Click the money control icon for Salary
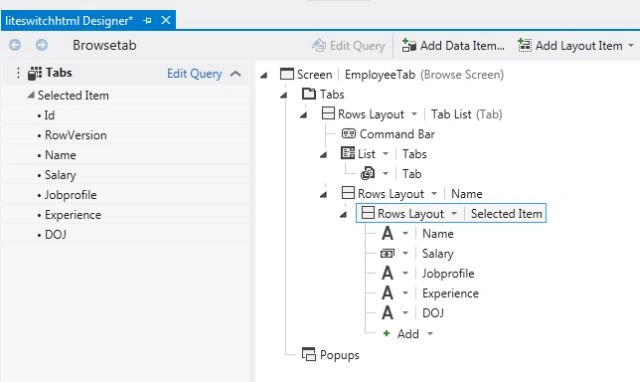This screenshot has height=382, width=640. point(387,253)
